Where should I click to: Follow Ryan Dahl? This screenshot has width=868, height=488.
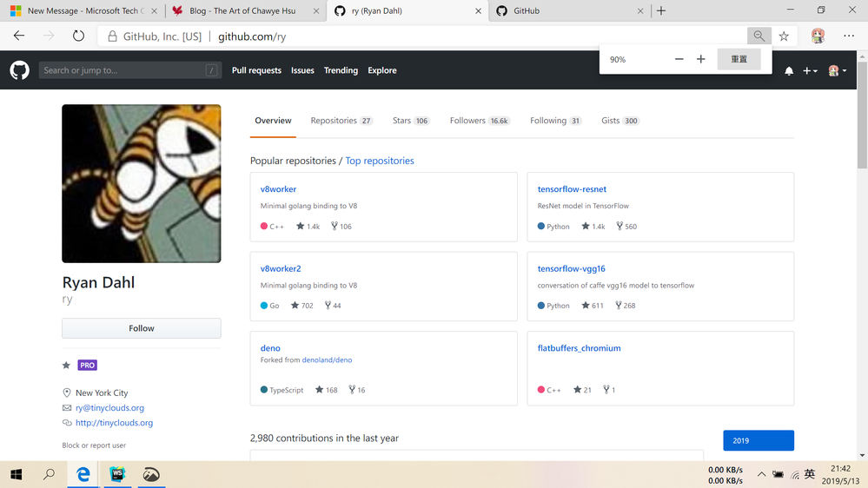pos(141,328)
